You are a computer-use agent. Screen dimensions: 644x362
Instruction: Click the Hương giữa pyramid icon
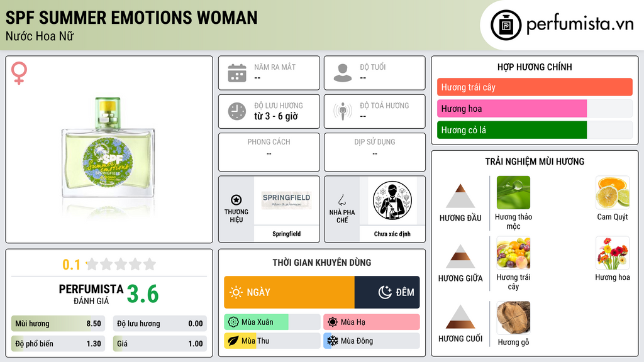coord(460,256)
